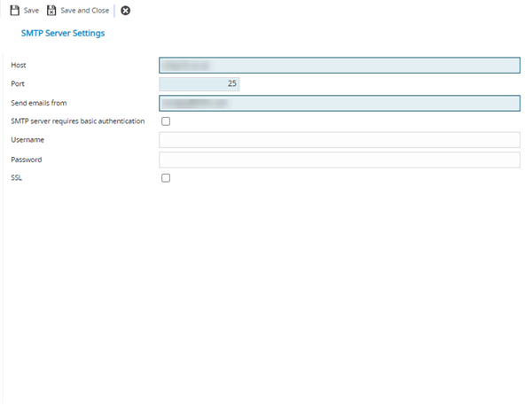Click the Password label text
Screen dimensions: 532x406
coord(27,160)
